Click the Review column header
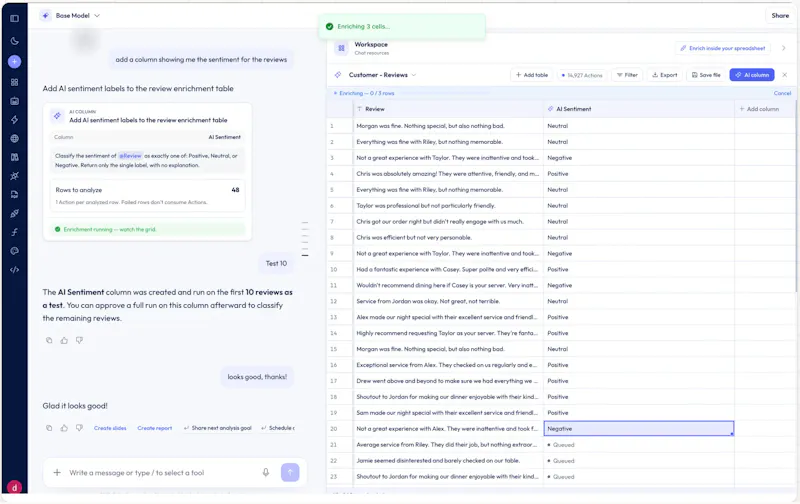Image resolution: width=800 pixels, height=504 pixels. (448, 109)
